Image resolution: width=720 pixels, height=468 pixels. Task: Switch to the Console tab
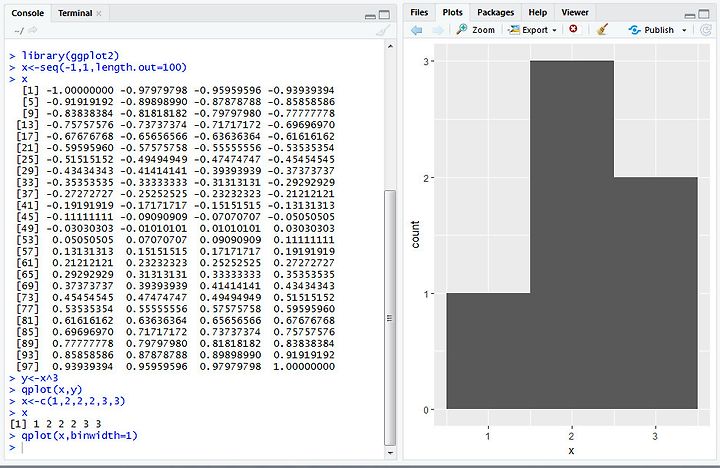(28, 13)
